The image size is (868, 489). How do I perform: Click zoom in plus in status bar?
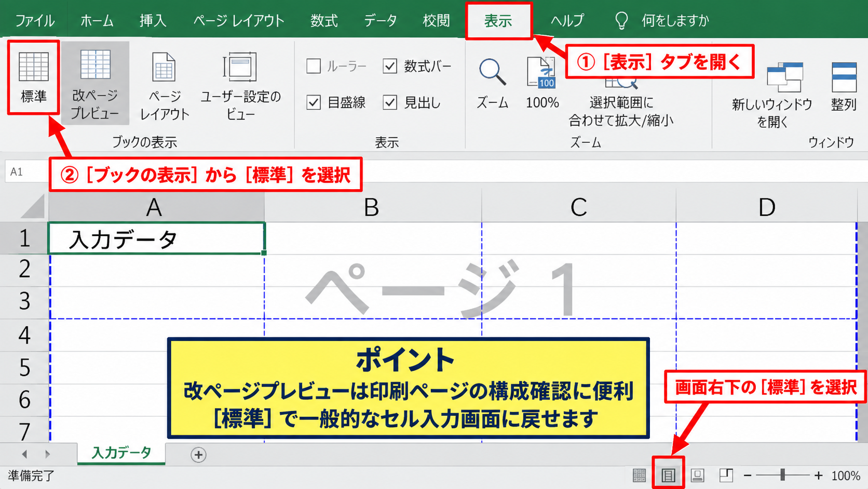819,475
